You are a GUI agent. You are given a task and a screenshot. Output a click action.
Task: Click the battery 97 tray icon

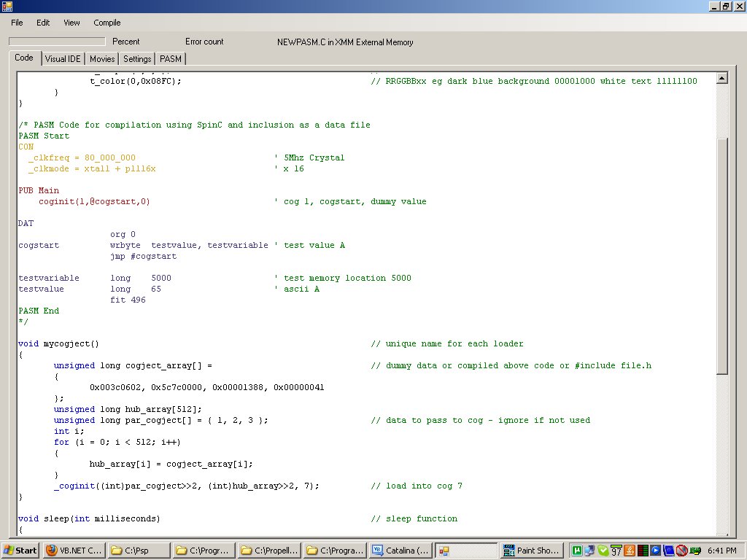pos(616,551)
